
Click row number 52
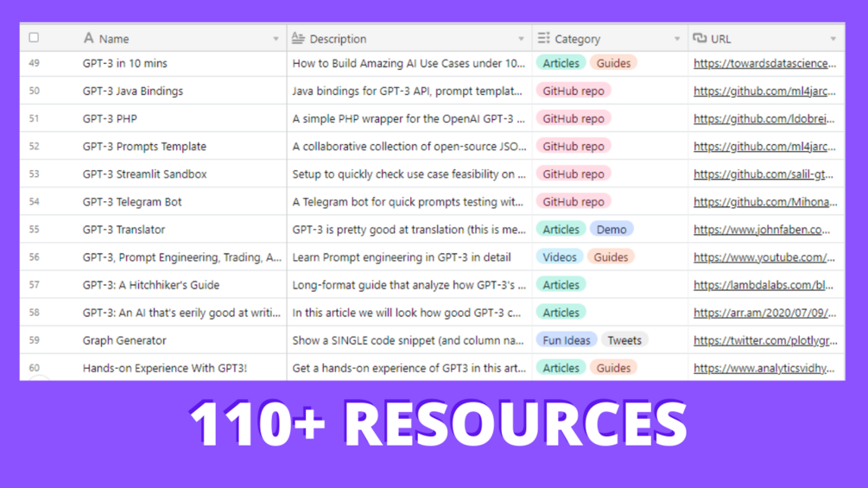[35, 146]
